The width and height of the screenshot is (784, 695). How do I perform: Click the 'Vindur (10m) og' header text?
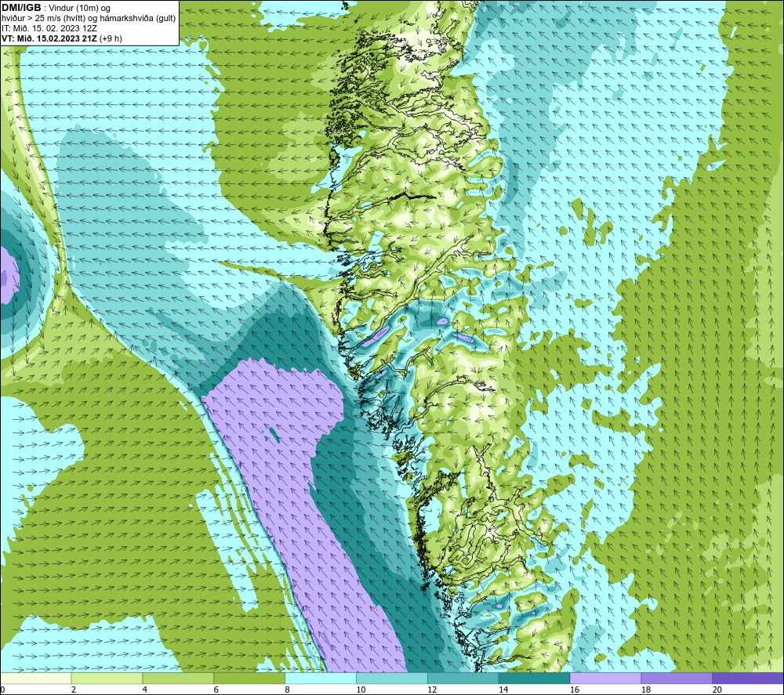point(80,9)
